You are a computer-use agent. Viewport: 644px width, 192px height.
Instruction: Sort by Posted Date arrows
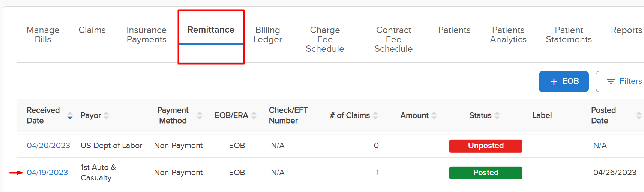coord(639,116)
